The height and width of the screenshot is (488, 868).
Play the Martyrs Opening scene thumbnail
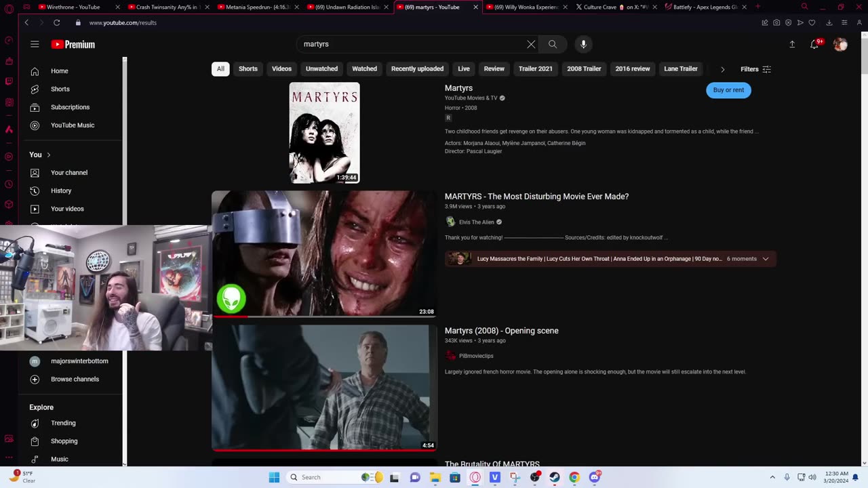pos(324,388)
